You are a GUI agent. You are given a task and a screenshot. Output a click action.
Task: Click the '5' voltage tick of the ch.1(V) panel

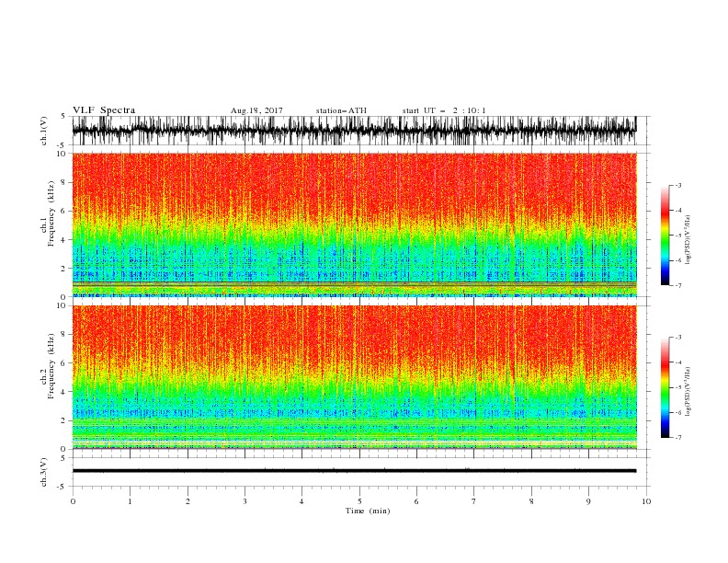(x=63, y=116)
